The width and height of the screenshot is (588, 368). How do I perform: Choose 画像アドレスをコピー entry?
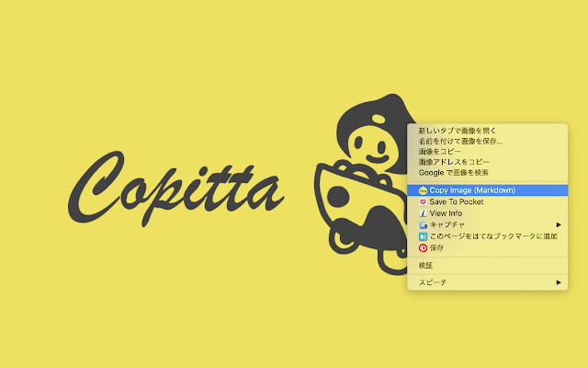(x=488, y=162)
